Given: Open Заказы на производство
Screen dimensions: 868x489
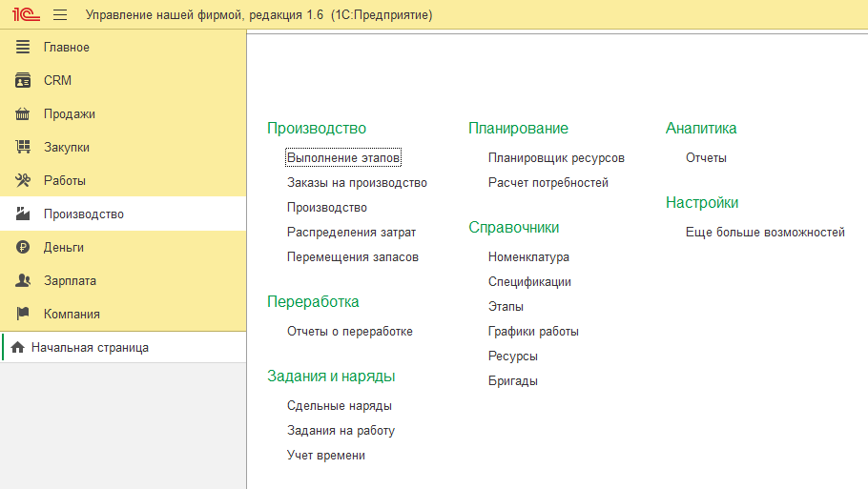Looking at the screenshot, I should [x=357, y=183].
